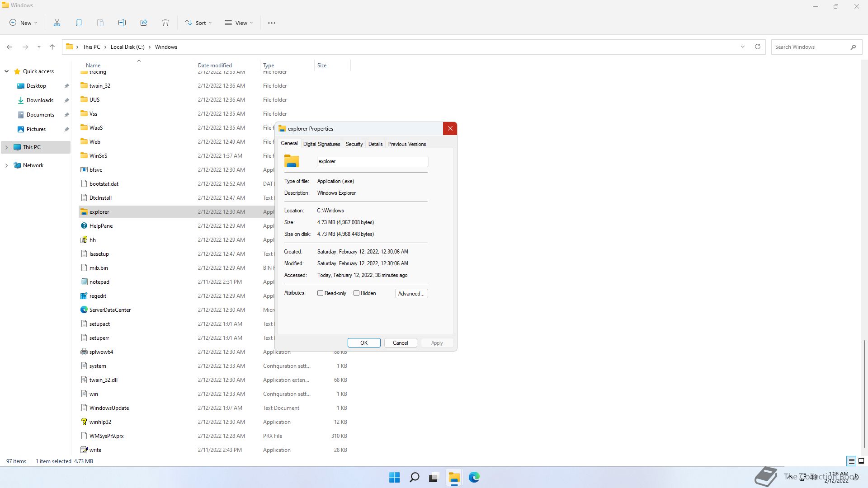868x488 pixels.
Task: Expand breadcrumb arrow after Local Disk (C:)
Action: click(x=150, y=47)
